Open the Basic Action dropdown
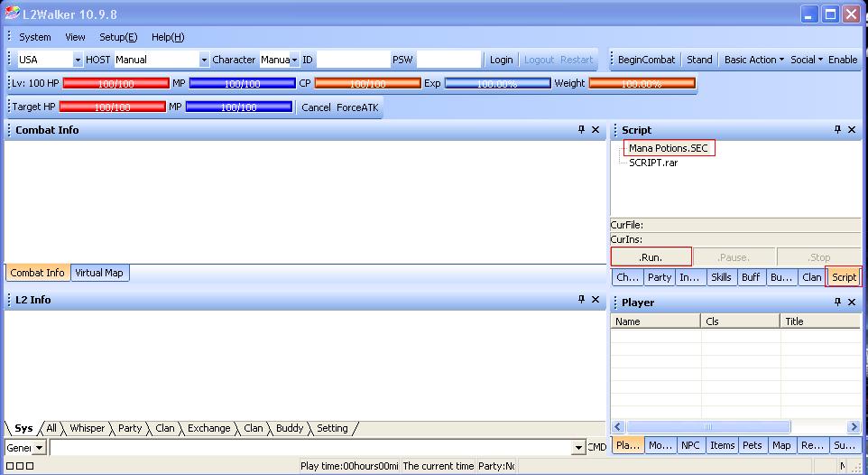This screenshot has width=868, height=475. click(754, 60)
